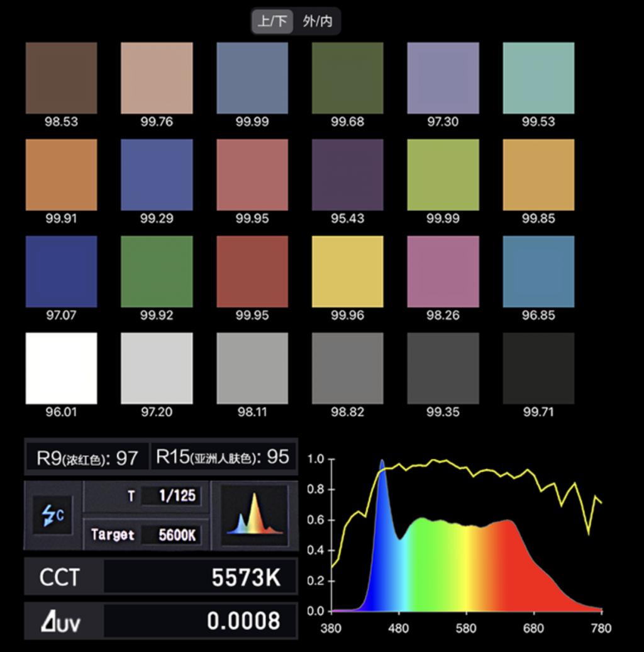Select the lavender swatch scored 97.30

coord(443,78)
